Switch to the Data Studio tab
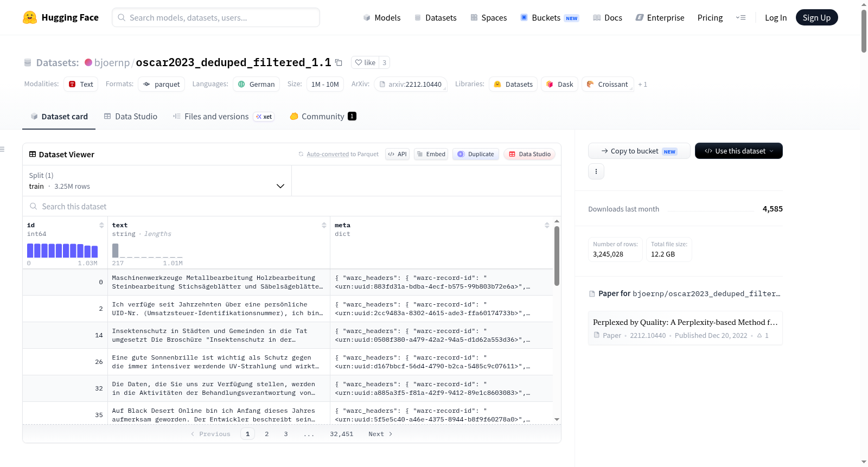The image size is (868, 467). pyautogui.click(x=131, y=117)
